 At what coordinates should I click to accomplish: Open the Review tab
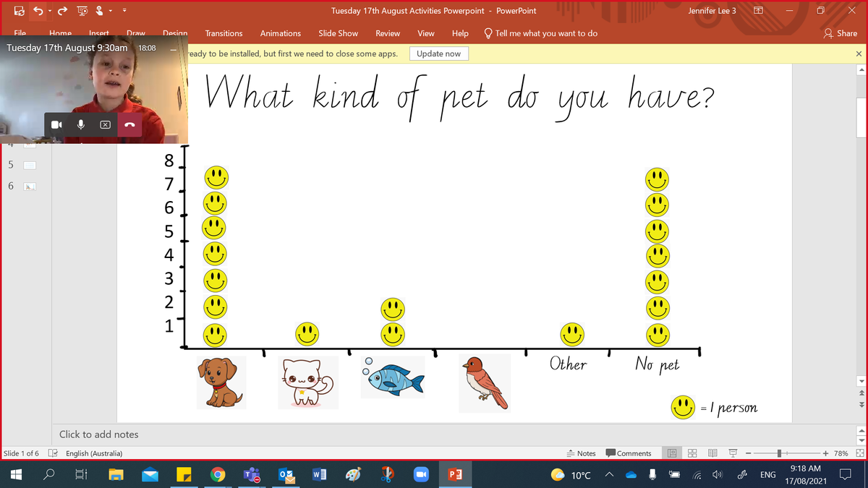(x=388, y=33)
